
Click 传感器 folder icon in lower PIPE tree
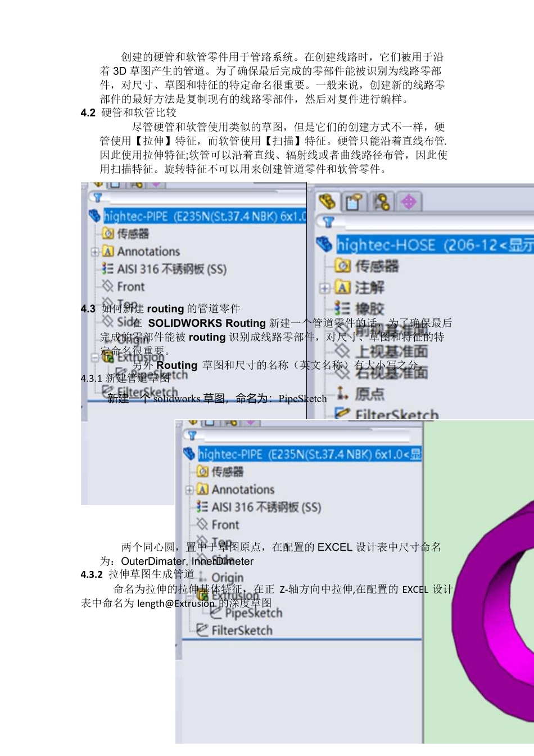pos(203,471)
